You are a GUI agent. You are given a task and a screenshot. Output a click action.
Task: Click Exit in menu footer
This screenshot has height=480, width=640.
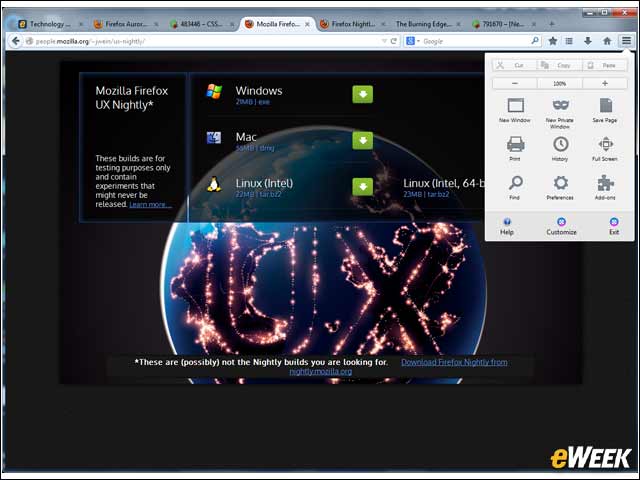[614, 227]
